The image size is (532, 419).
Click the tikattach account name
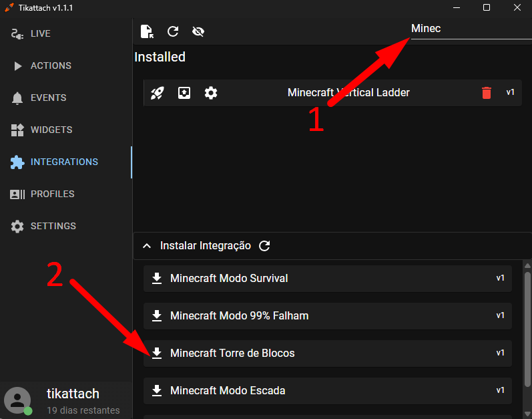[73, 394]
